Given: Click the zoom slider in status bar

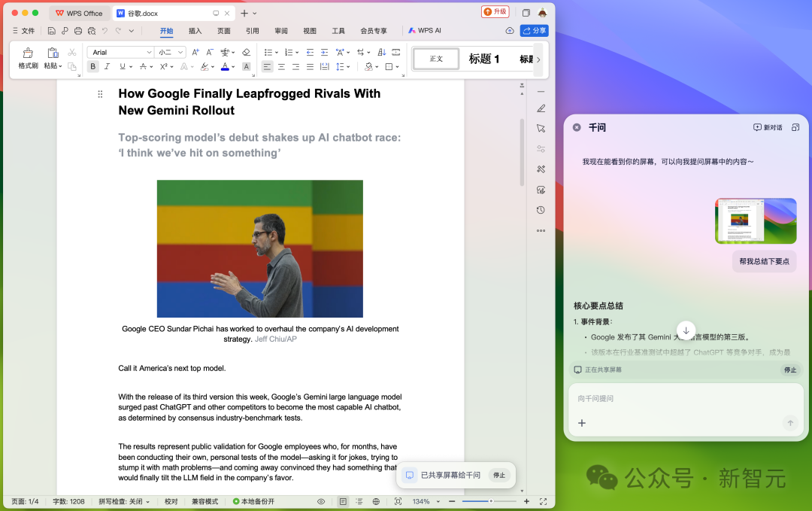Looking at the screenshot, I should click(491, 501).
